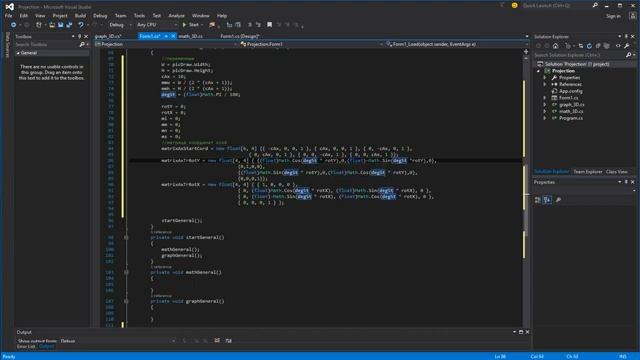Open the Edit menu

coord(24,16)
